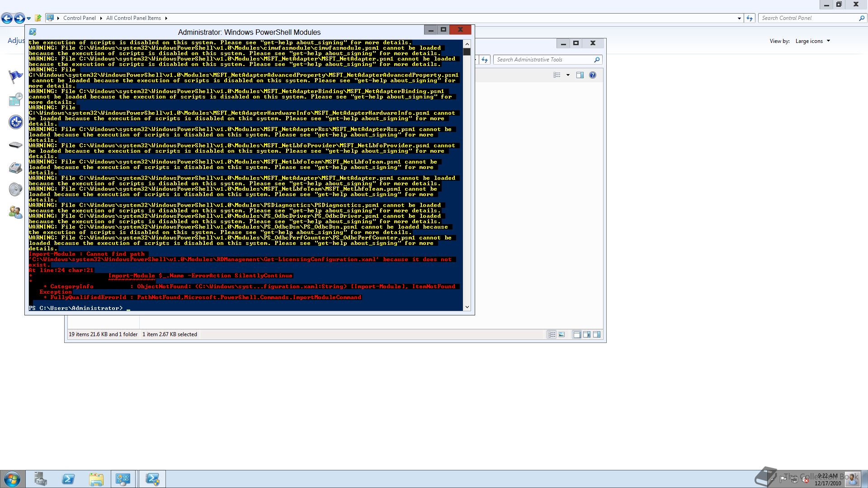This screenshot has width=868, height=488.
Task: Click the Administrative Tools search magnifier
Action: point(597,60)
